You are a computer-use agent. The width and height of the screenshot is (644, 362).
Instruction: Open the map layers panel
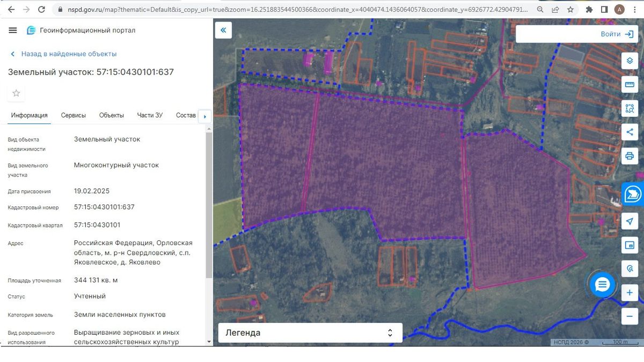630,61
